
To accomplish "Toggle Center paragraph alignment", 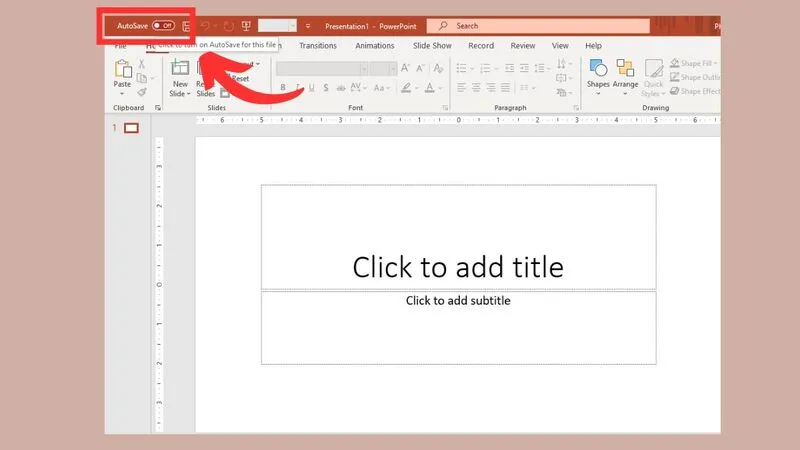I will pyautogui.click(x=476, y=88).
